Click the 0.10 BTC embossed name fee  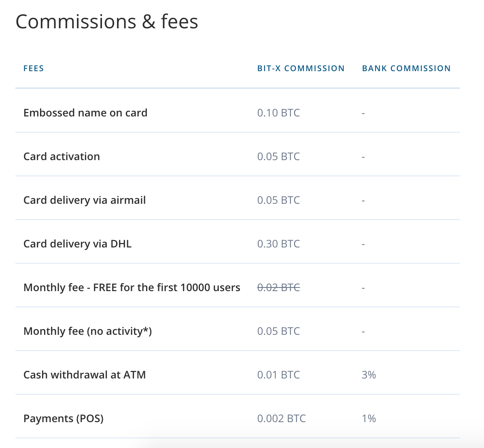pyautogui.click(x=278, y=113)
